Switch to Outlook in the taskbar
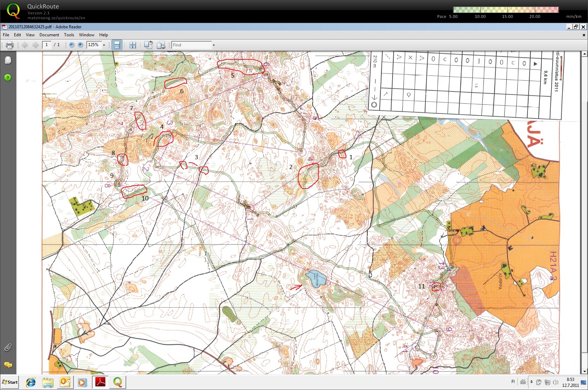588x390 pixels. tap(65, 382)
